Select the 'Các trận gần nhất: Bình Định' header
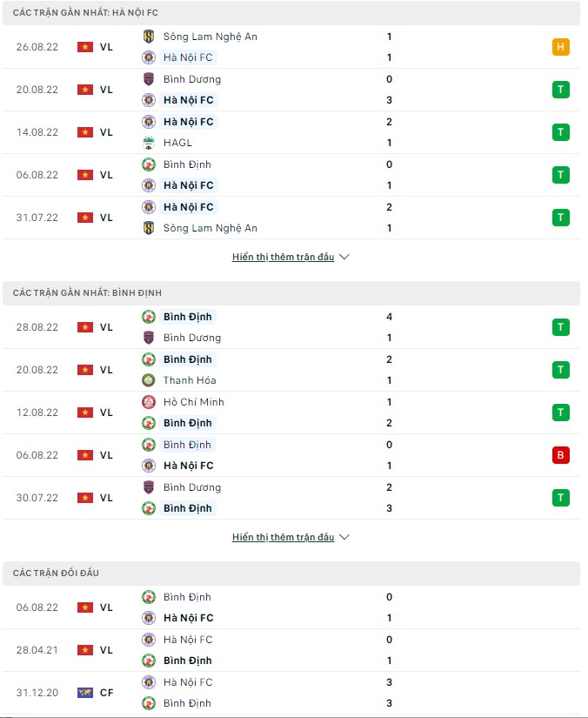The width and height of the screenshot is (588, 718). point(87,293)
